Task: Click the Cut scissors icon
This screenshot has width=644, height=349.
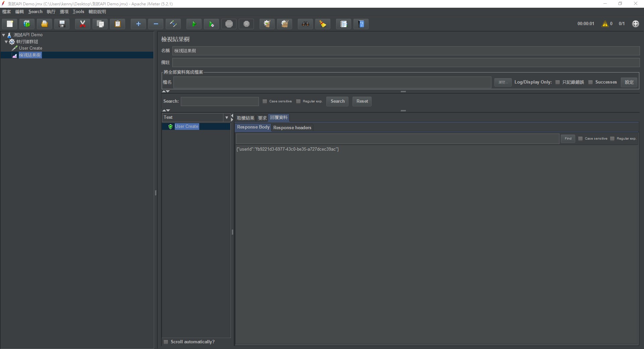Action: pos(83,24)
